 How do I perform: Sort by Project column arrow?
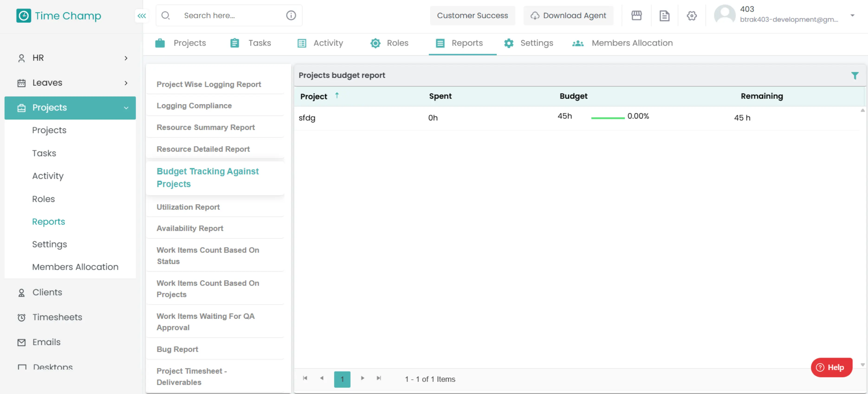point(337,96)
